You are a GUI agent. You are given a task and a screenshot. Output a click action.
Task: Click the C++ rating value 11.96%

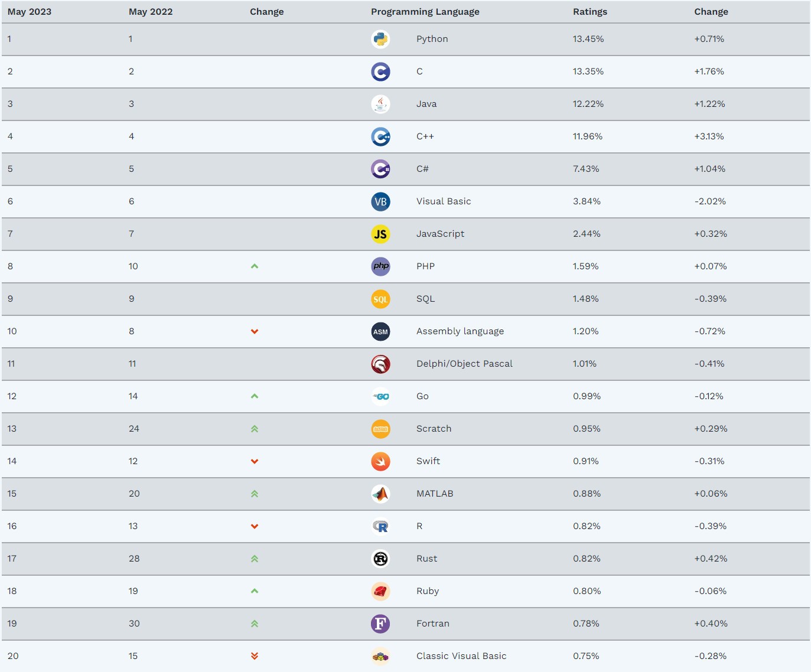[x=588, y=136]
